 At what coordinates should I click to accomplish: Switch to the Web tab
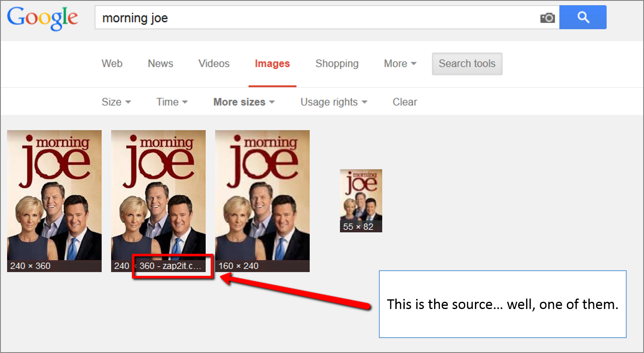tap(112, 64)
